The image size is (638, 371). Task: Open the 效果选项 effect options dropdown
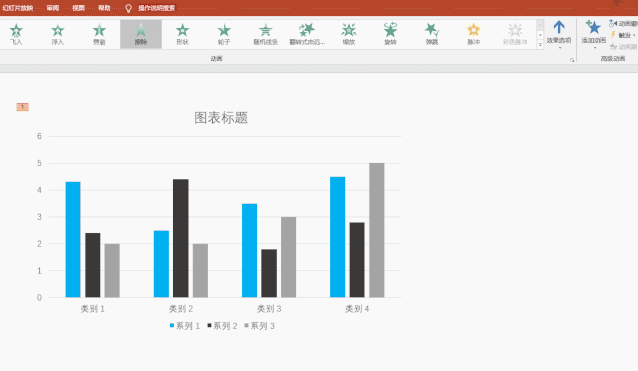559,35
